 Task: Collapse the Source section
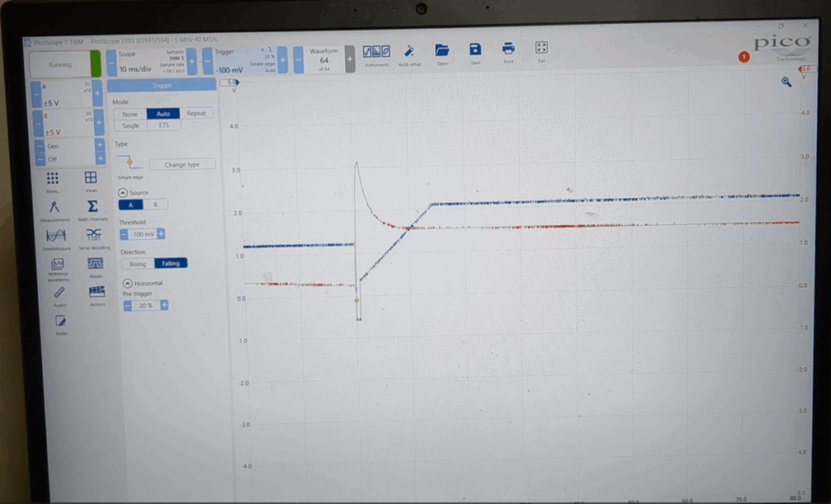pyautogui.click(x=123, y=192)
